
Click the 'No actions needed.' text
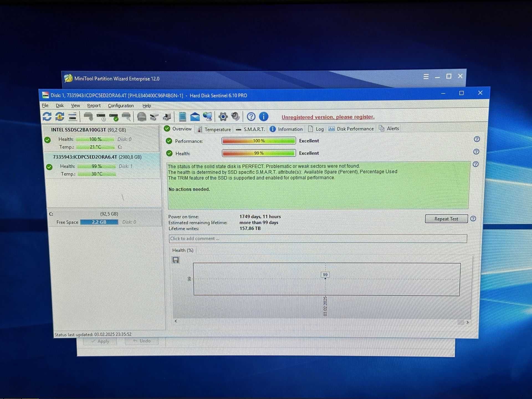(189, 189)
